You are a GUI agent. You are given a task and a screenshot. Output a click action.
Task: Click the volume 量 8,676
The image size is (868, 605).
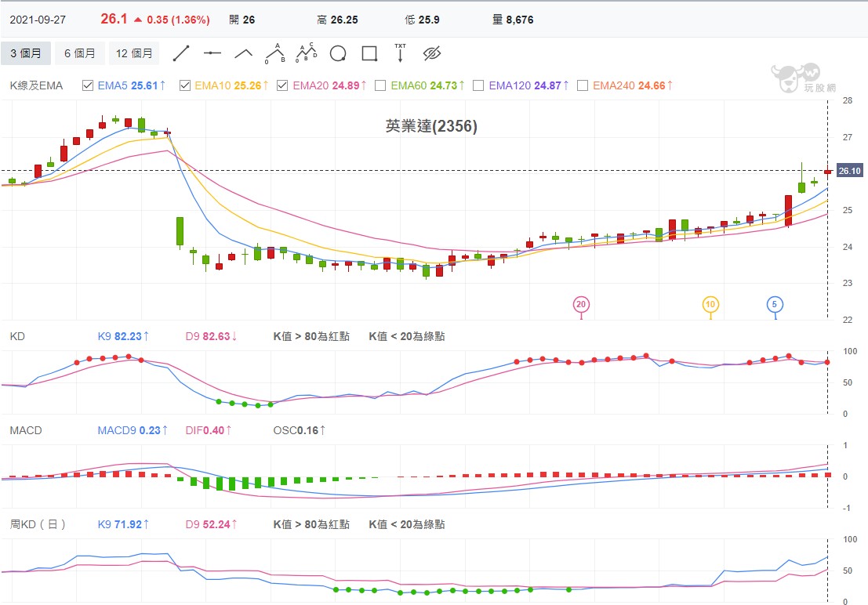[513, 20]
